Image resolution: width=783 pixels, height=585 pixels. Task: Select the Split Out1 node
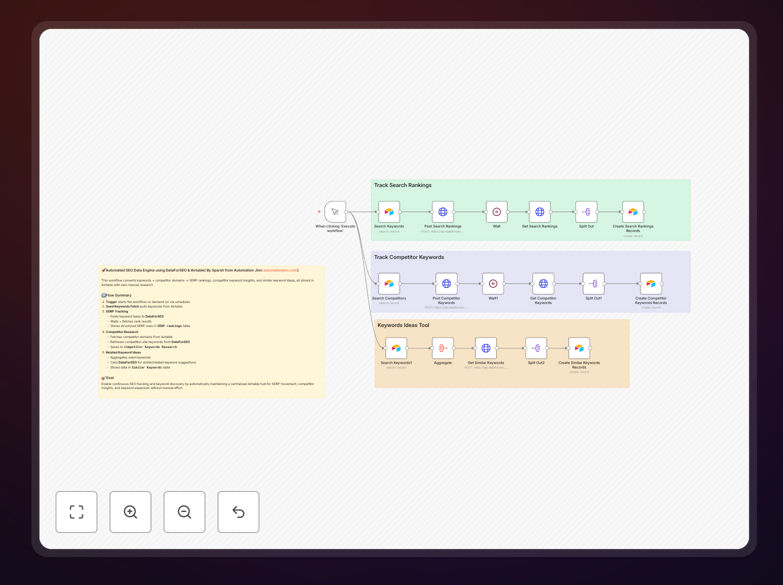point(594,284)
